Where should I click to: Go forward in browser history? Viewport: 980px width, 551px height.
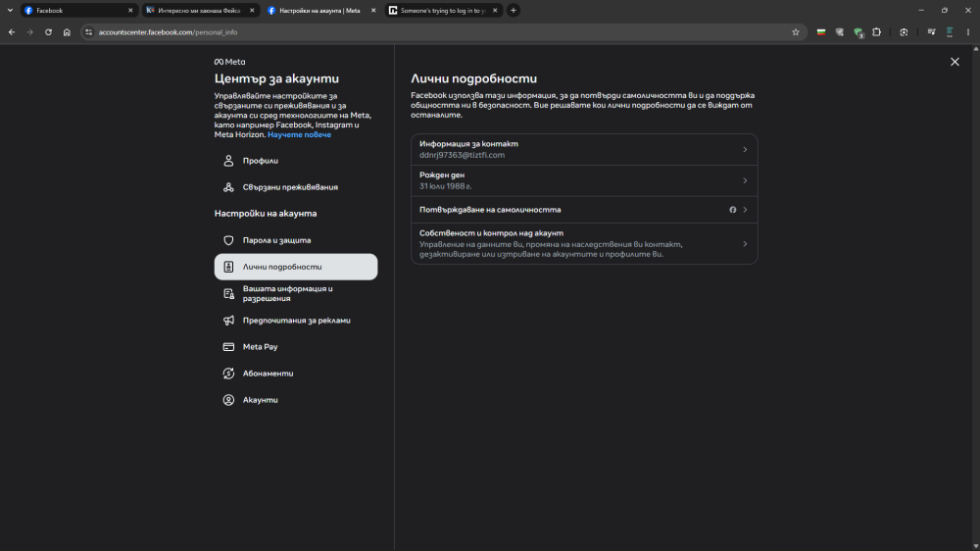coord(29,32)
